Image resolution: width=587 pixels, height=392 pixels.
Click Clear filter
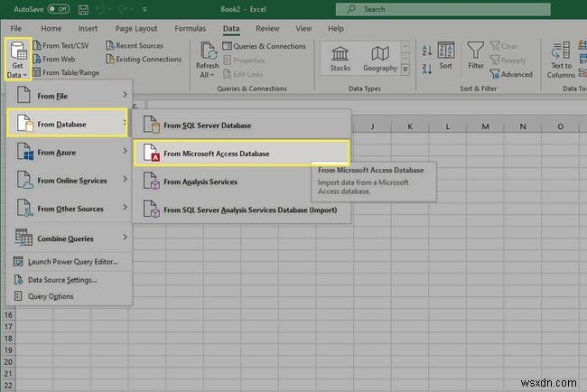click(504, 46)
